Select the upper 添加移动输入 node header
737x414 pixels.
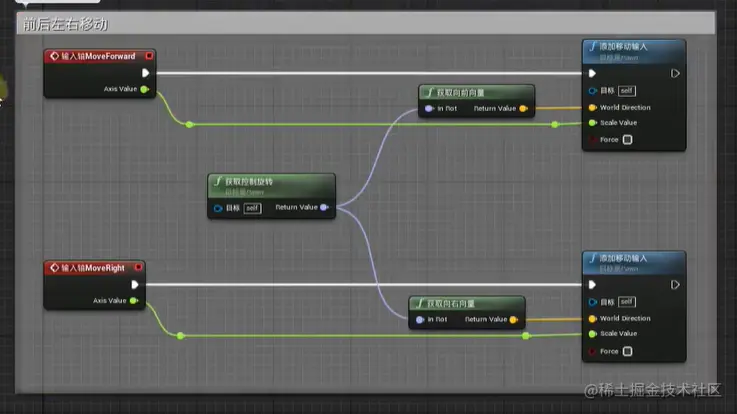[634, 51]
